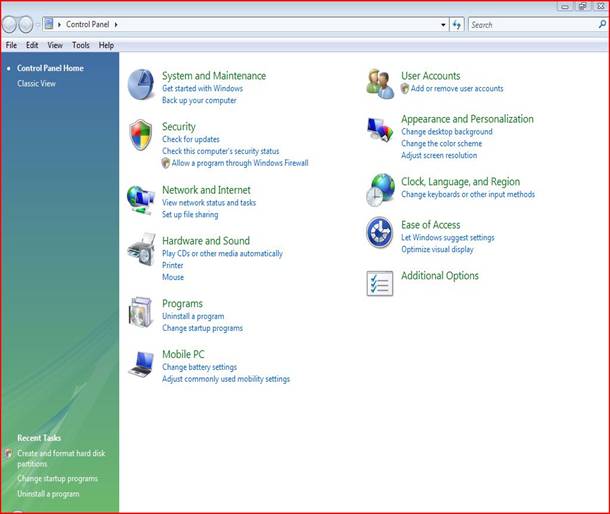Expand the arrow before Control Panel breadcrumb

(59, 25)
